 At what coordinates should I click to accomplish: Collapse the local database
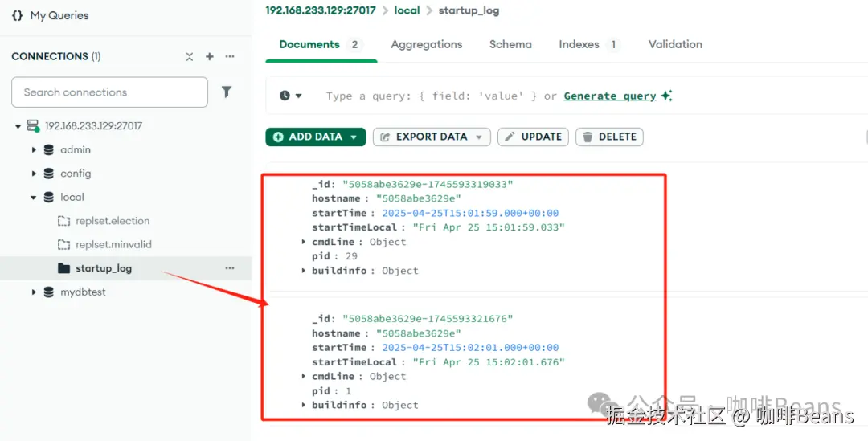tap(34, 198)
